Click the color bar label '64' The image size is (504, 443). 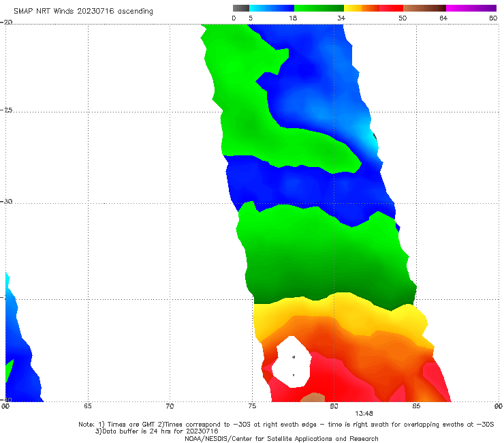point(443,18)
